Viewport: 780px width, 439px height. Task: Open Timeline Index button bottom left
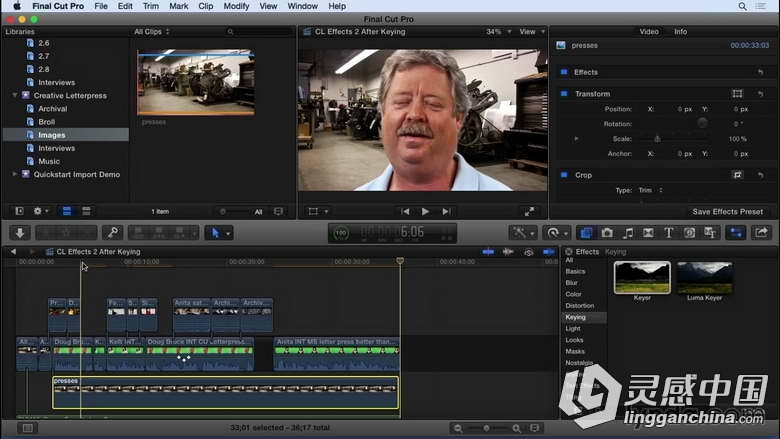click(28, 428)
